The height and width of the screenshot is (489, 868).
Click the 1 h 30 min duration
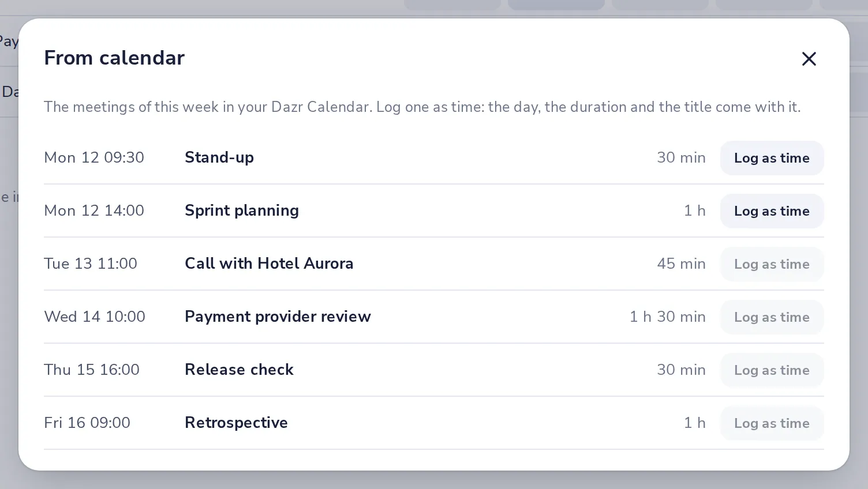click(x=668, y=317)
